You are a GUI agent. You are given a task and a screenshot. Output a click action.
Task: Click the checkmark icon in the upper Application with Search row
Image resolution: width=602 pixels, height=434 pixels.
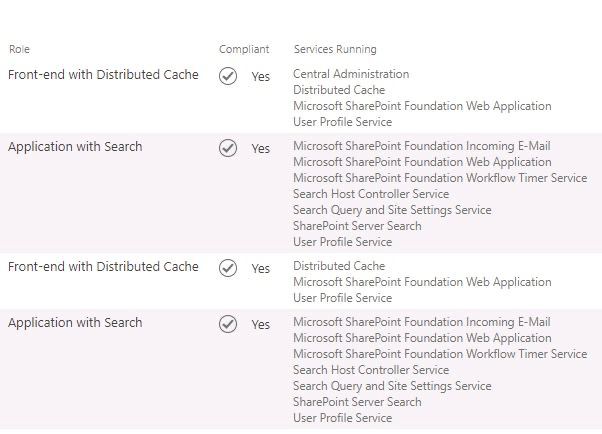(x=228, y=148)
